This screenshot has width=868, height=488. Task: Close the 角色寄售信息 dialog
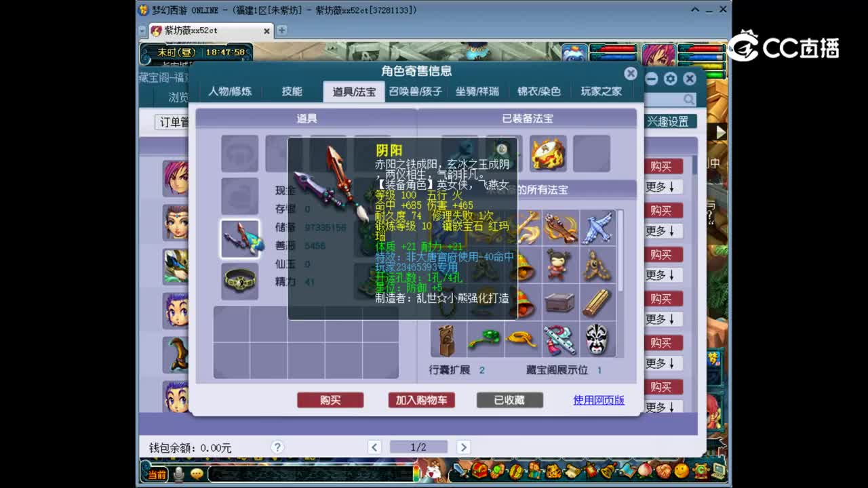pos(631,73)
